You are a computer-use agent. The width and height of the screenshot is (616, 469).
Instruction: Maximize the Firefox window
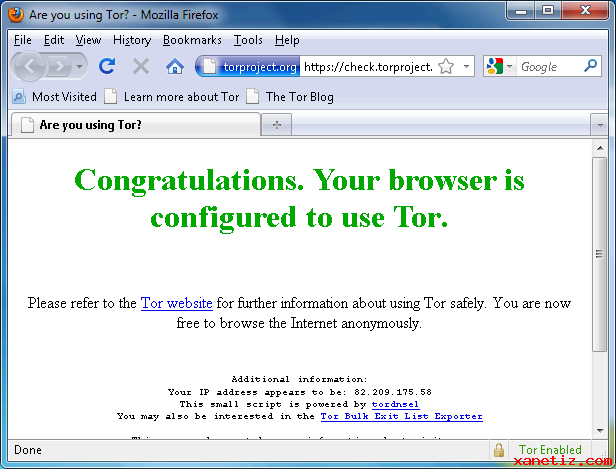pyautogui.click(x=548, y=11)
